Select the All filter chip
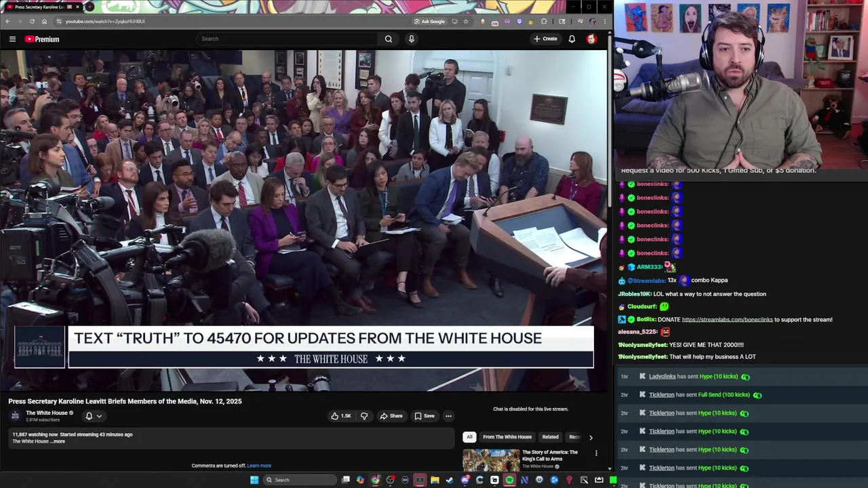The height and width of the screenshot is (488, 868). 469,437
